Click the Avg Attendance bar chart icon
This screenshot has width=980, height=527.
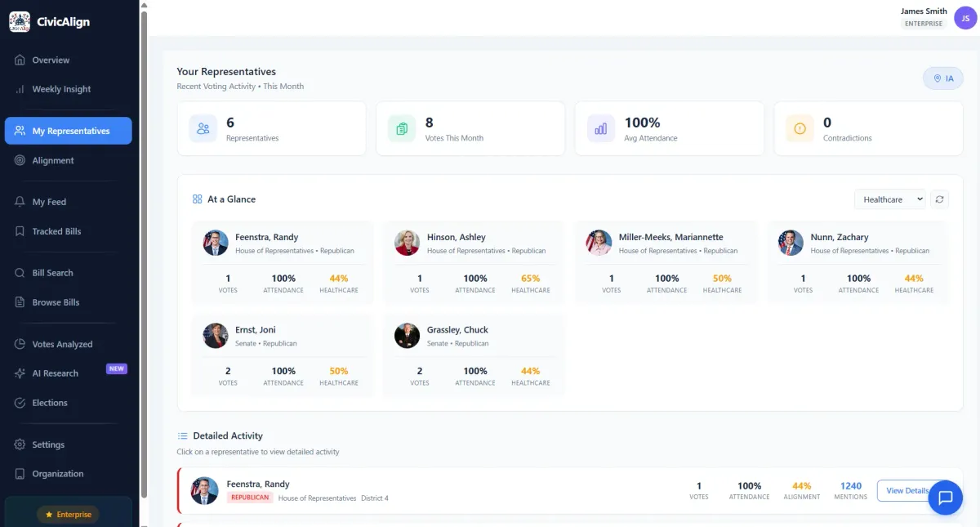(601, 128)
